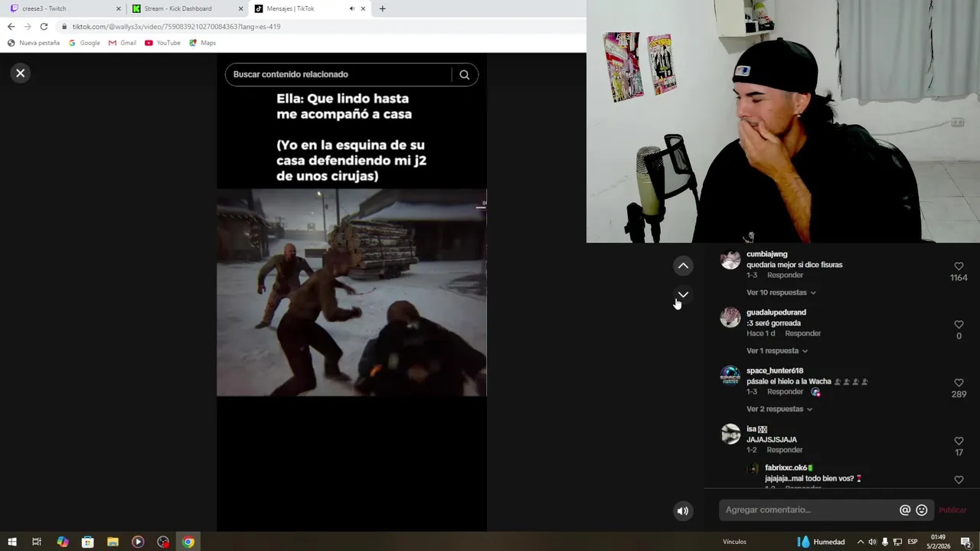Click the @ mention icon in comment box

point(905,510)
